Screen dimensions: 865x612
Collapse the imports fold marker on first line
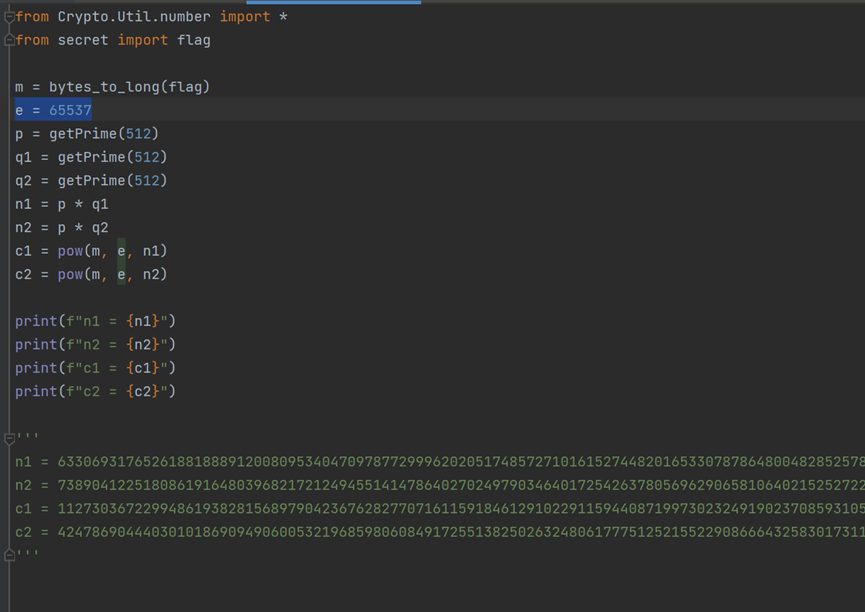pyautogui.click(x=9, y=17)
